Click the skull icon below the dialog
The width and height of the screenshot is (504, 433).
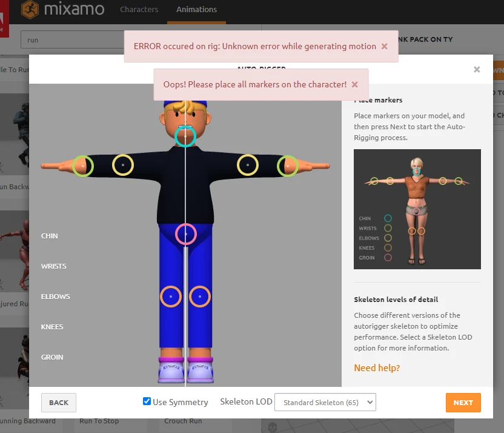coord(273,428)
